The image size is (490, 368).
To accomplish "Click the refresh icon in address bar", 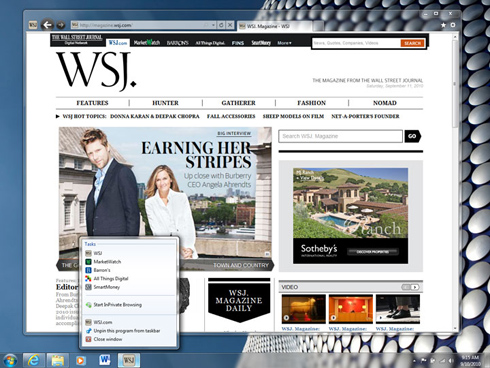I will [221, 25].
